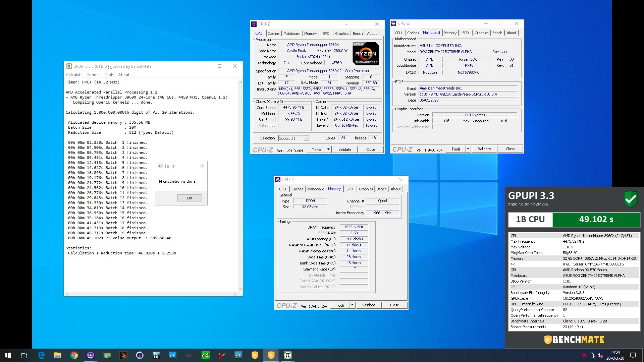644x362 pixels.
Task: Click Validate in CPU-Z Memory window
Action: click(369, 305)
